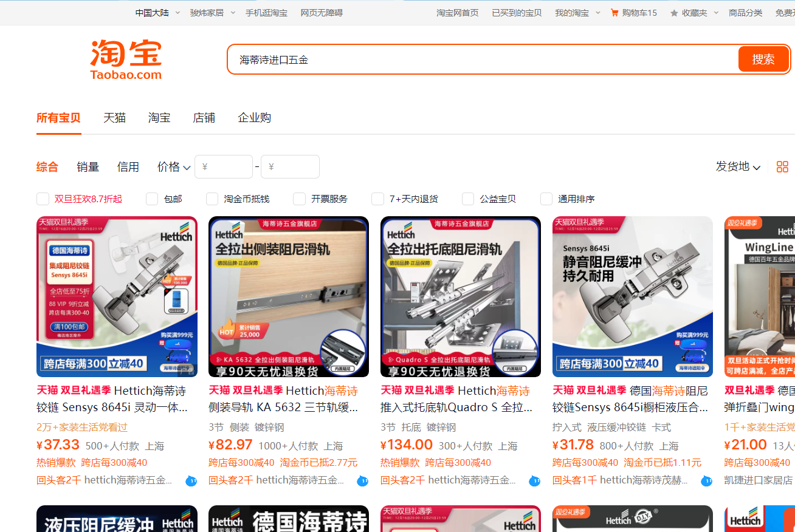Expand the 发货地 location dropdown

(x=738, y=166)
